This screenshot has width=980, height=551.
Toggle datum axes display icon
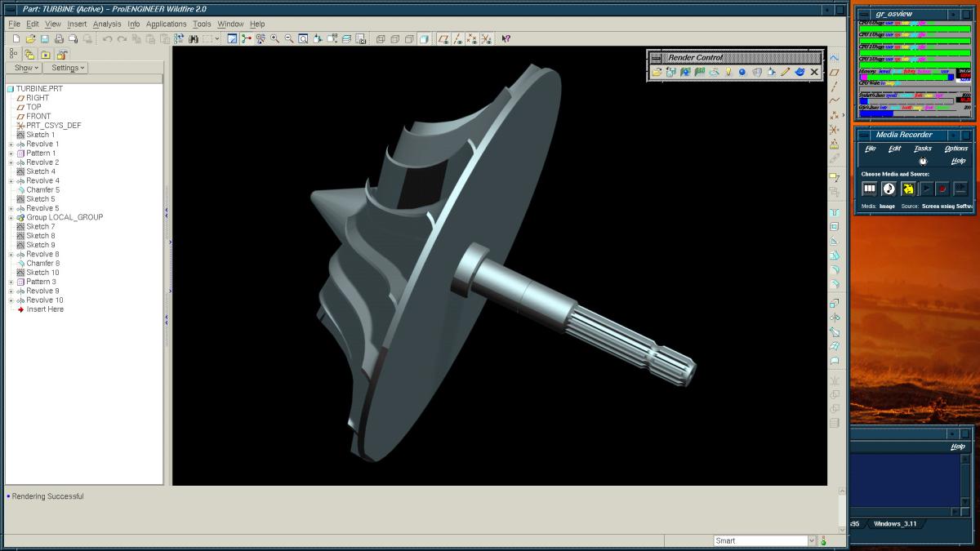[x=457, y=38]
